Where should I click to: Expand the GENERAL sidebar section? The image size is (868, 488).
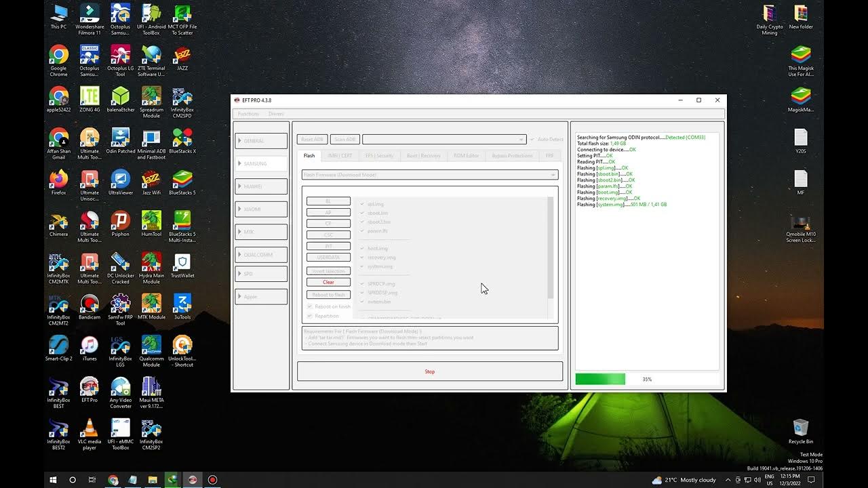click(261, 141)
